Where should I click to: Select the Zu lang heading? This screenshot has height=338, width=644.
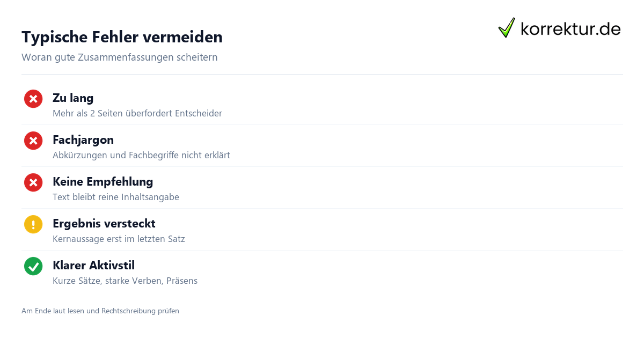pos(73,98)
